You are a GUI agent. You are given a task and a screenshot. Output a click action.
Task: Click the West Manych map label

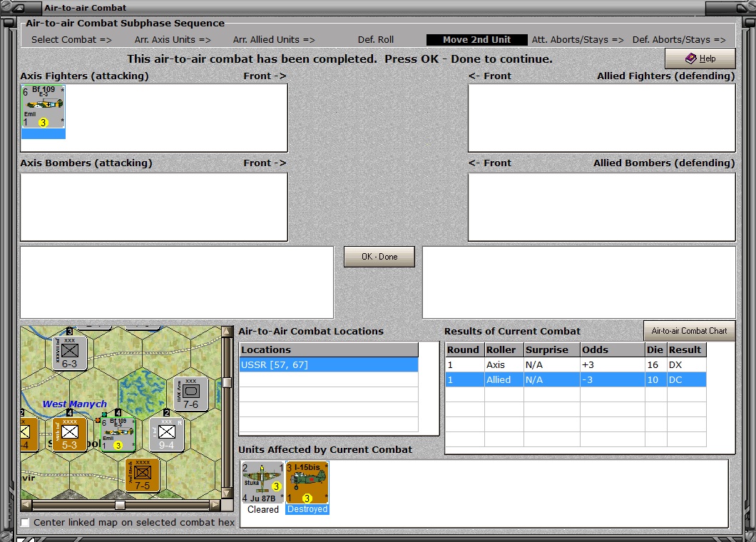75,404
